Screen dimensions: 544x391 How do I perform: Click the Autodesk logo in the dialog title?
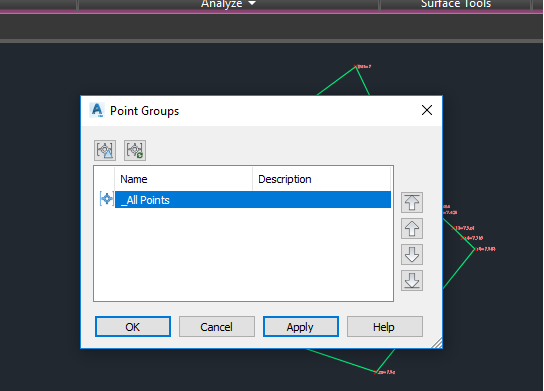(x=97, y=110)
